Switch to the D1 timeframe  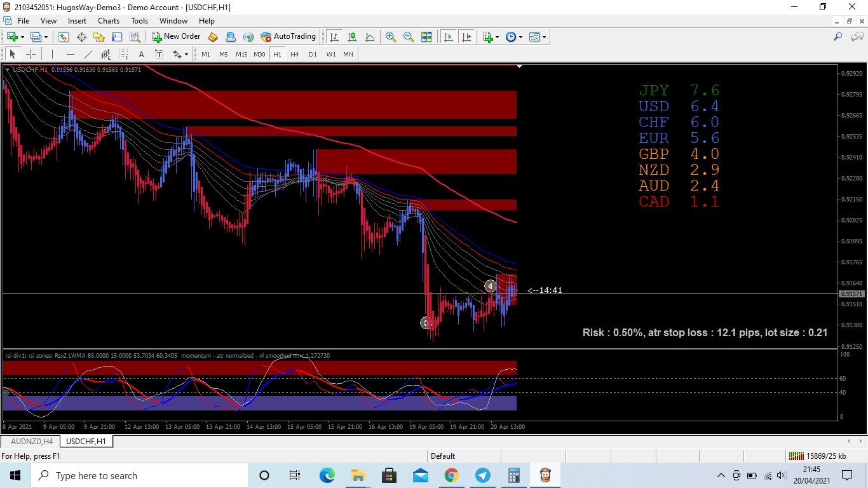[313, 54]
